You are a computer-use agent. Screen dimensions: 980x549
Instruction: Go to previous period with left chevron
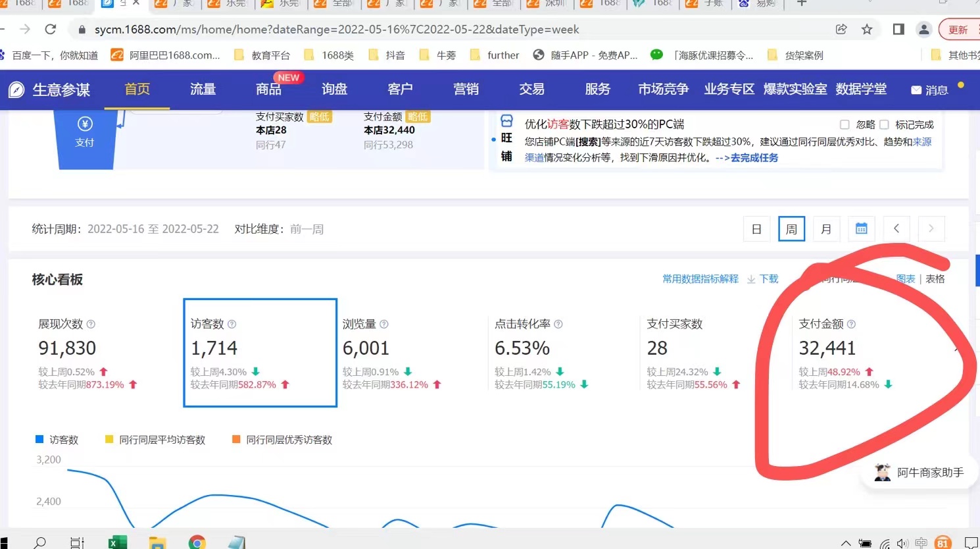896,229
